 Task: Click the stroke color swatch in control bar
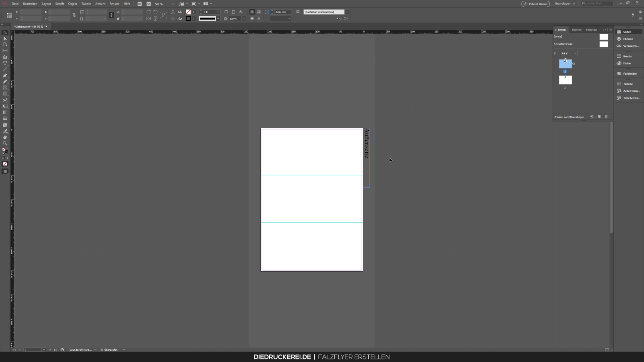(x=188, y=19)
